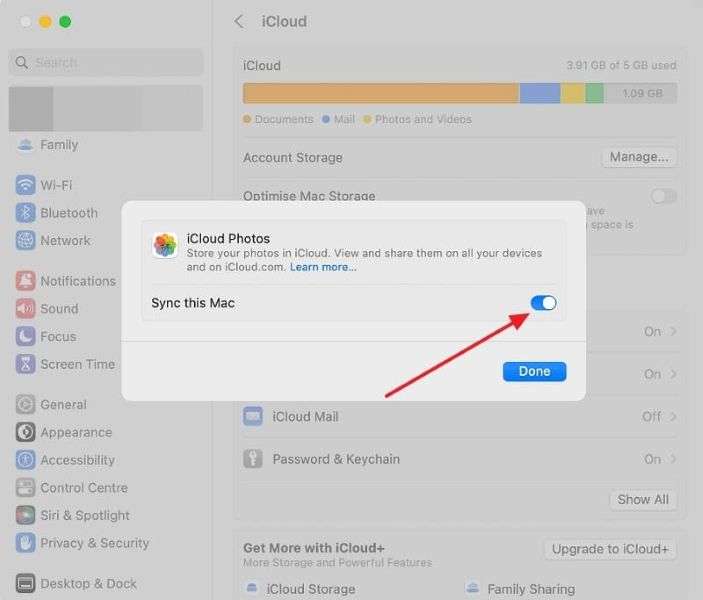The height and width of the screenshot is (600, 703).
Task: Open the Notifications icon in sidebar
Action: (x=26, y=281)
